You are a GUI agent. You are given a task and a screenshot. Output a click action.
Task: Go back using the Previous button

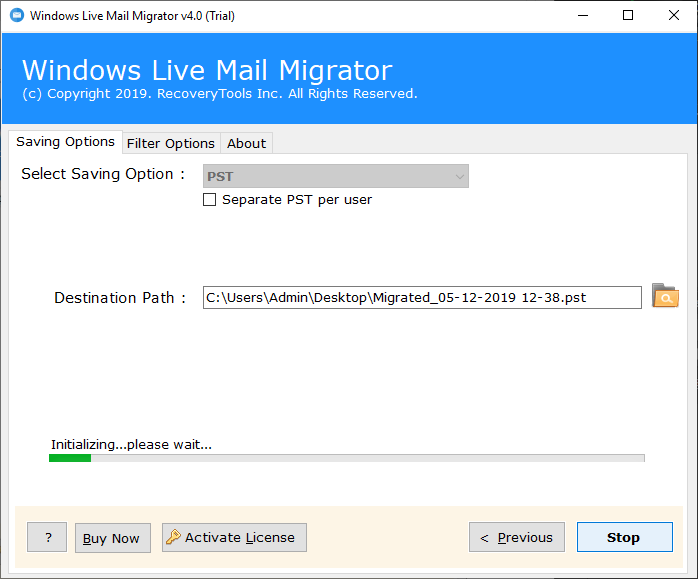[517, 537]
